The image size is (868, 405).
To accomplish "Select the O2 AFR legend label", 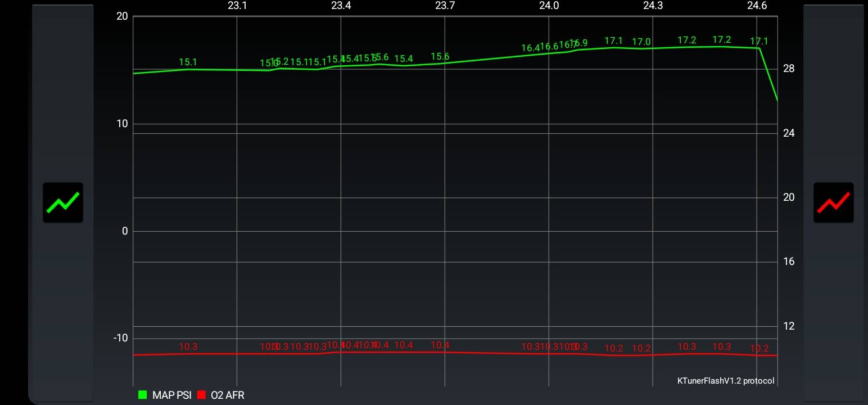I will click(x=228, y=395).
